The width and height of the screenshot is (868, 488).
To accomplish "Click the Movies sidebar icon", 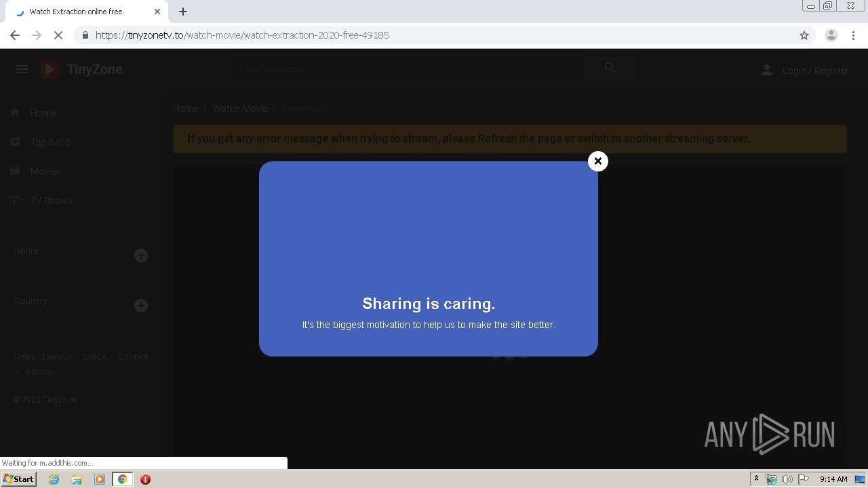I will click(x=15, y=171).
